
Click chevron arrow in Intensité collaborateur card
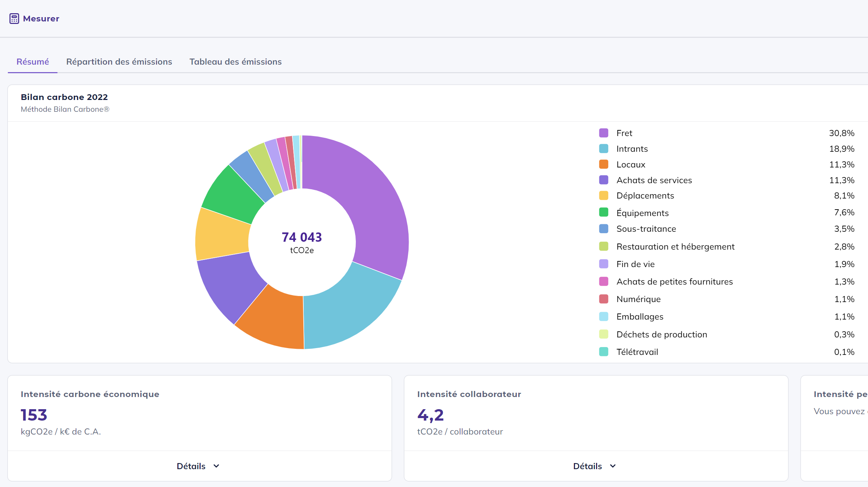[x=613, y=466]
